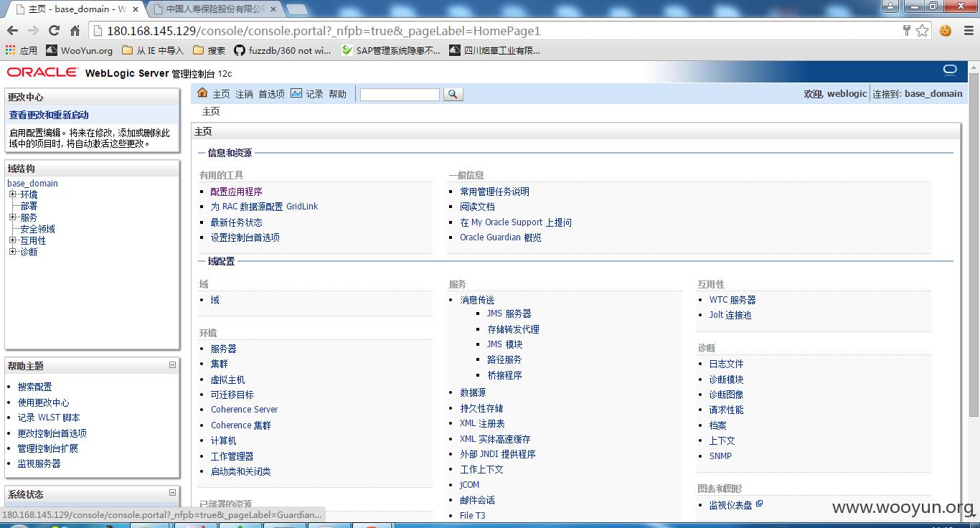Select 部署 in the domain tree
Image resolution: width=980 pixels, height=528 pixels.
click(29, 206)
